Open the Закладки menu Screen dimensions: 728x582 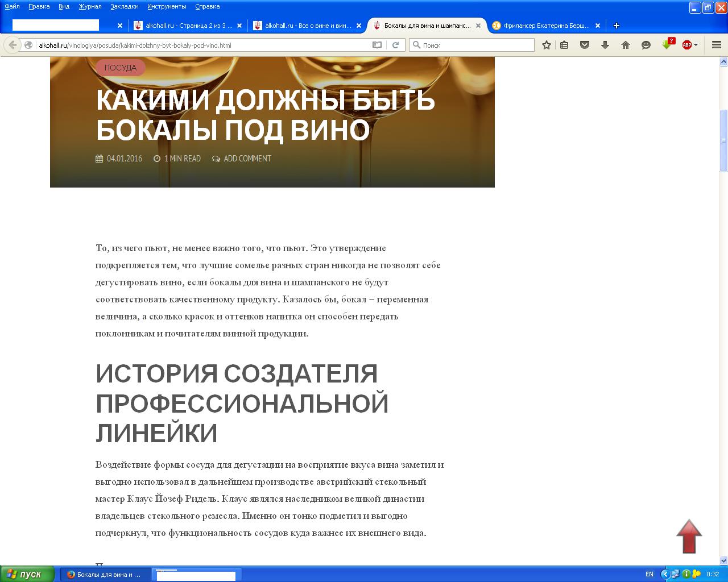pyautogui.click(x=125, y=6)
